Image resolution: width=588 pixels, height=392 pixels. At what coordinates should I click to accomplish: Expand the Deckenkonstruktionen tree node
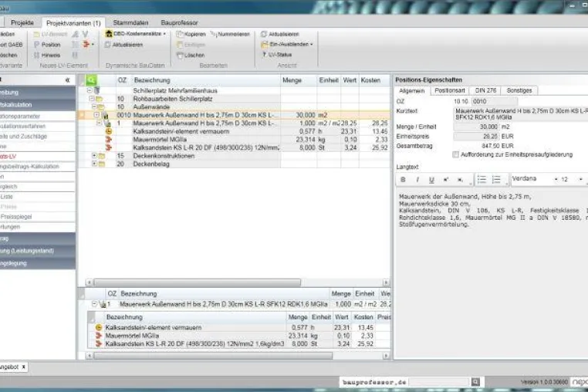coord(94,155)
